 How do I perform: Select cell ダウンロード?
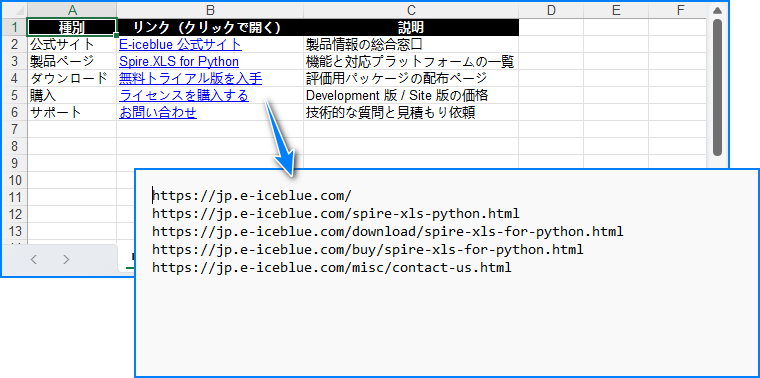click(72, 79)
